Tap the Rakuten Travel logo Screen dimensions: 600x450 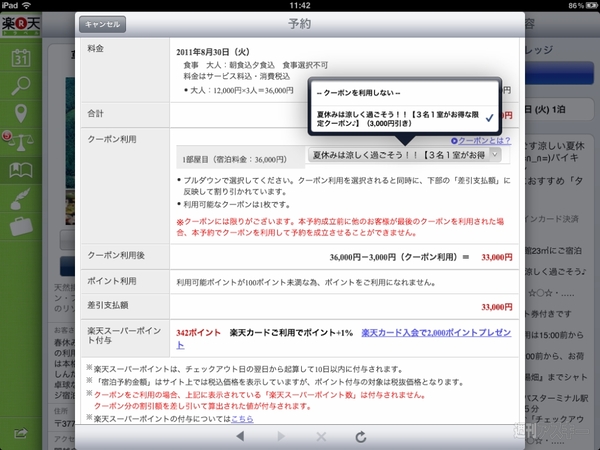click(x=21, y=25)
